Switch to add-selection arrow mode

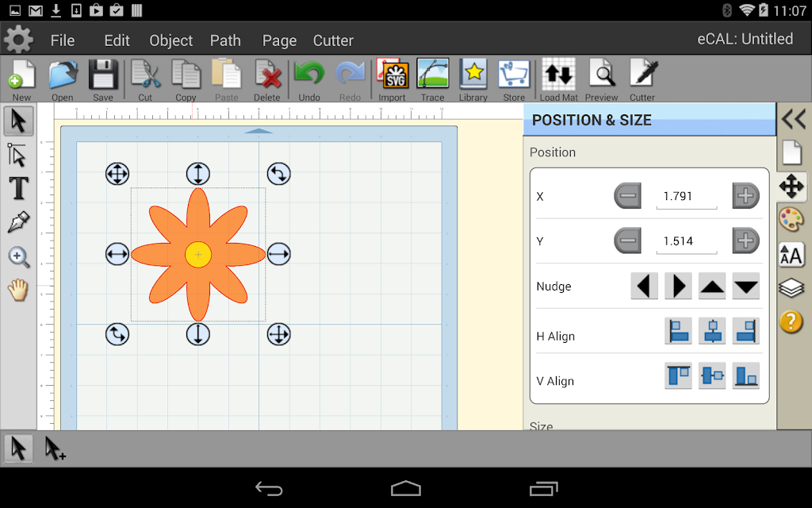[x=55, y=449]
